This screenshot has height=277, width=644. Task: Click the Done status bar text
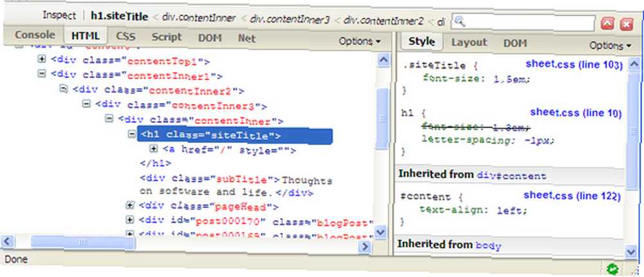17,260
